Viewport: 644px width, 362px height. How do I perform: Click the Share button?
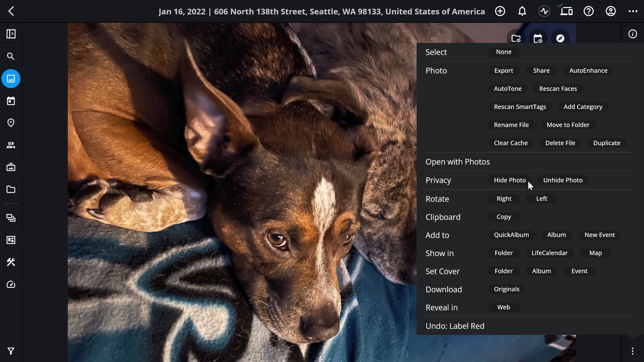tap(541, 71)
